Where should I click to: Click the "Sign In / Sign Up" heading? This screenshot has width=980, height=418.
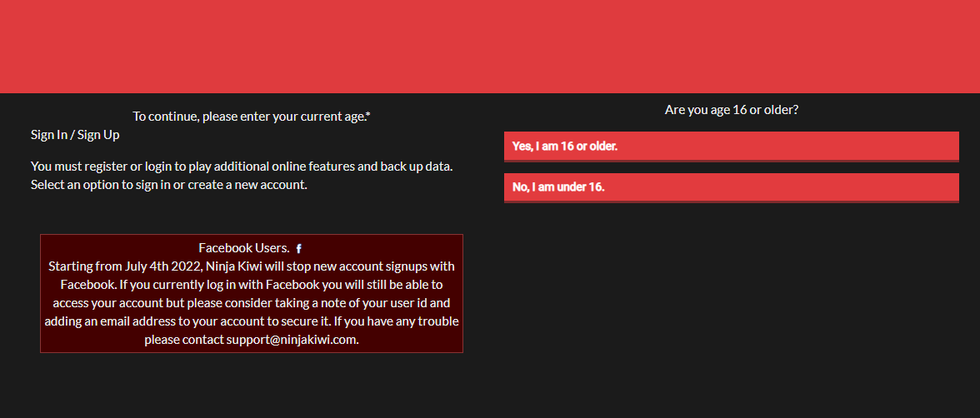[x=75, y=134]
